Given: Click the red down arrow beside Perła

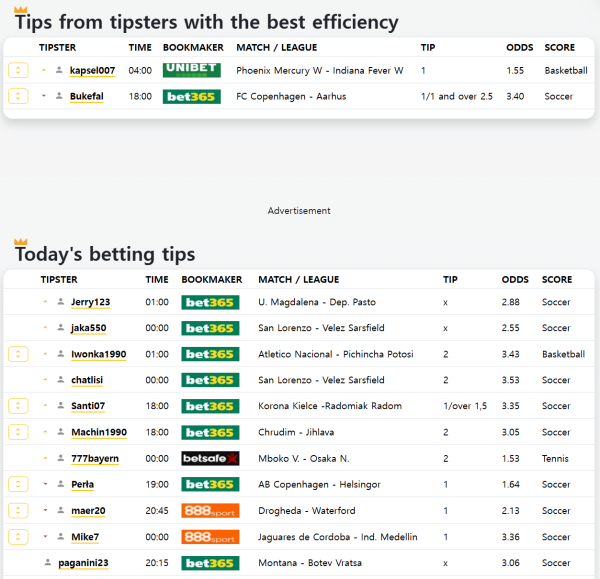Looking at the screenshot, I should 45,485.
